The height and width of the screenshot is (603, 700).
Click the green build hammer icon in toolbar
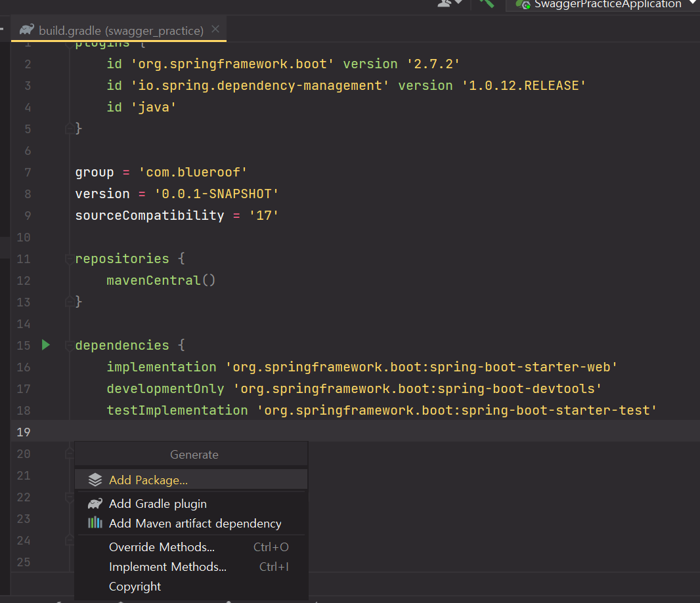click(x=487, y=5)
